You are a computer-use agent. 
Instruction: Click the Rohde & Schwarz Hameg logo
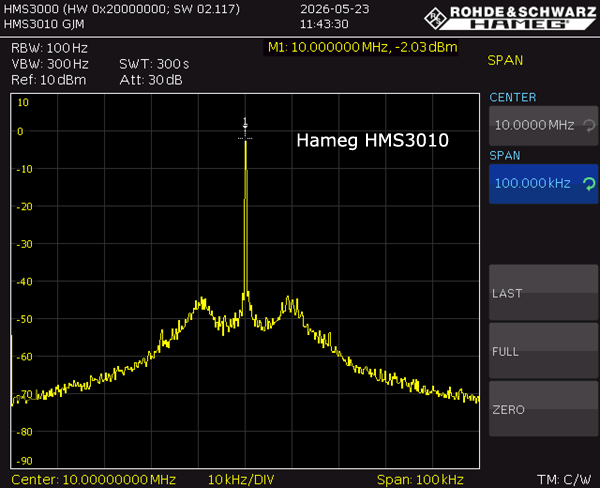coord(511,18)
